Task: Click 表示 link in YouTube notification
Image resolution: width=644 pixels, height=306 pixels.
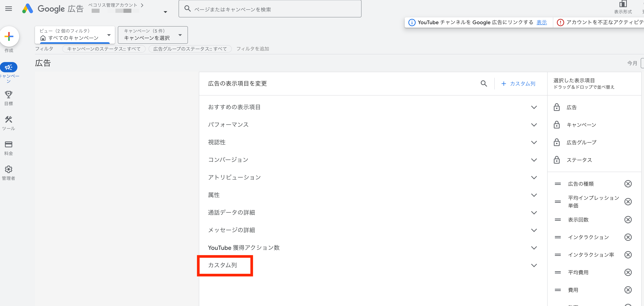Action: pyautogui.click(x=542, y=23)
